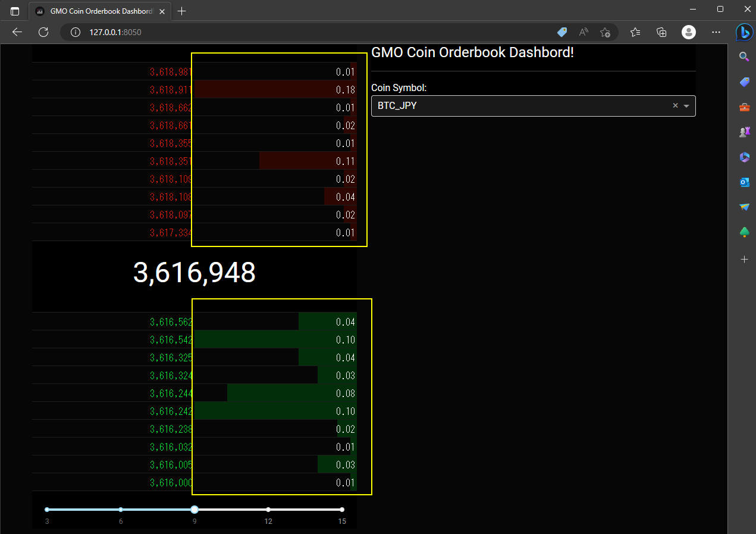The height and width of the screenshot is (534, 756).
Task: Open the Settings and more ellipsis menu
Action: [x=716, y=32]
